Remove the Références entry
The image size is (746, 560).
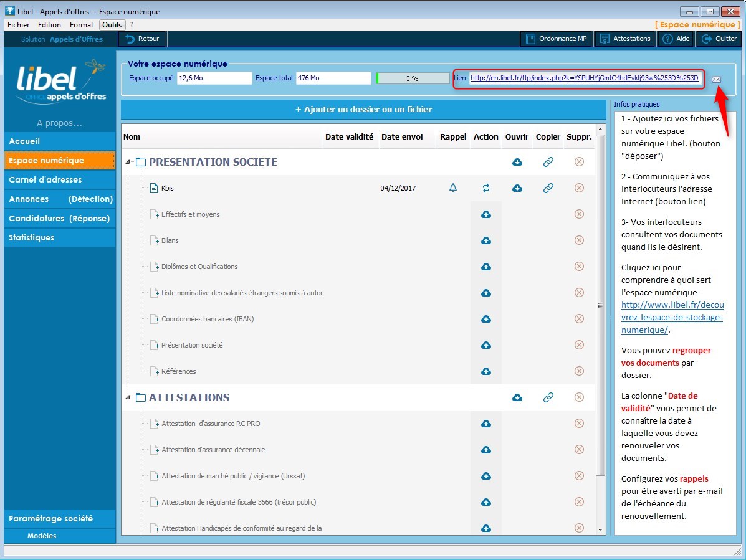(579, 371)
